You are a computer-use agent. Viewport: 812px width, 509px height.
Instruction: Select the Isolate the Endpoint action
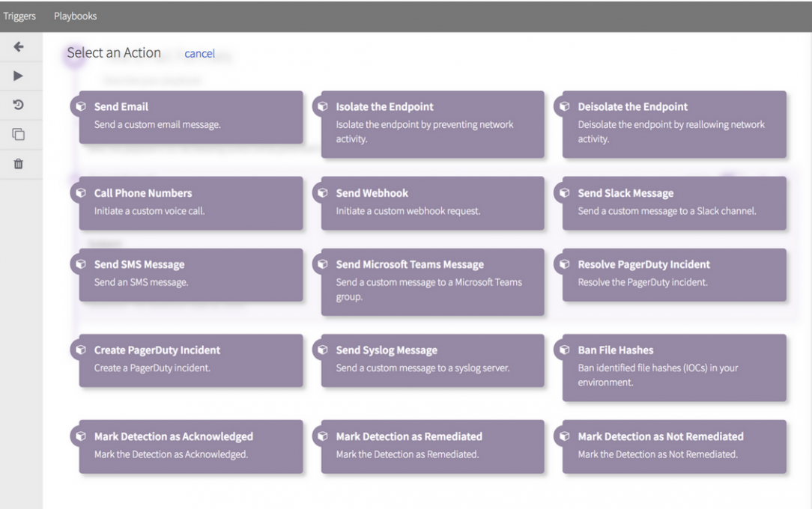[432, 124]
